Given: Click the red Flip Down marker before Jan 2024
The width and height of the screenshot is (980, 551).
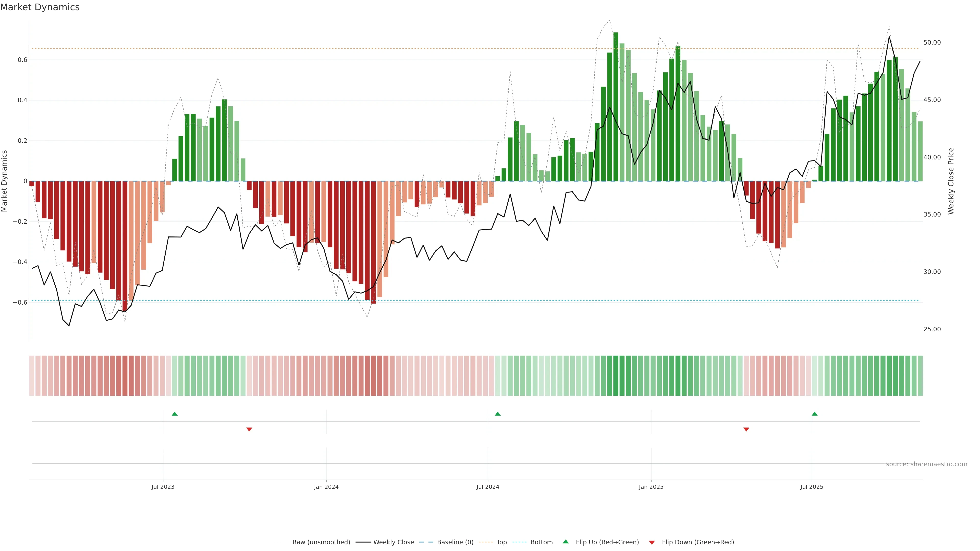Looking at the screenshot, I should click(249, 429).
